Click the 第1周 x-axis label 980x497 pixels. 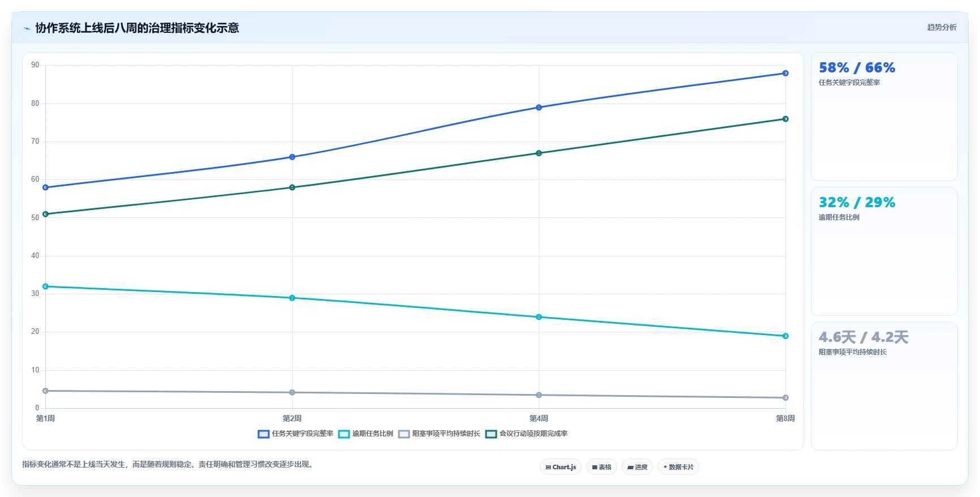(46, 418)
